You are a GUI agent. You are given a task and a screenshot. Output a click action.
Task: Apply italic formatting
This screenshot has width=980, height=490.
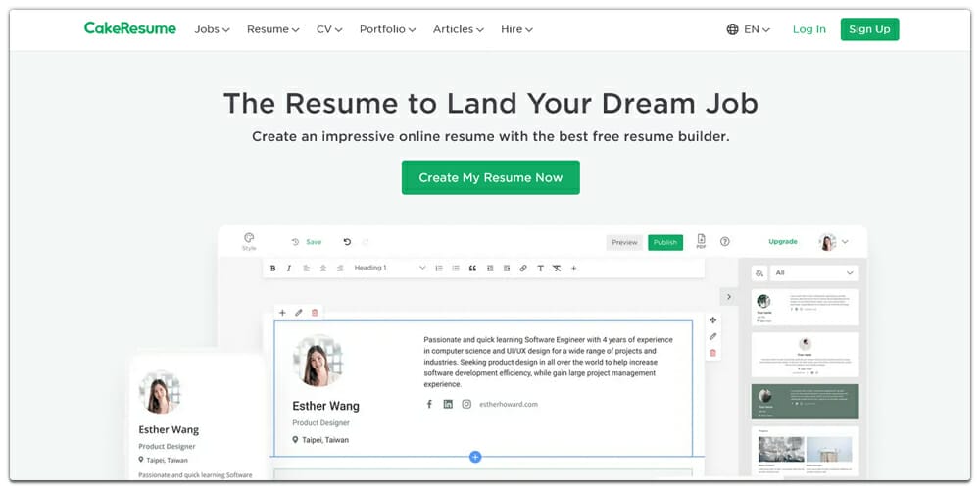pyautogui.click(x=289, y=269)
